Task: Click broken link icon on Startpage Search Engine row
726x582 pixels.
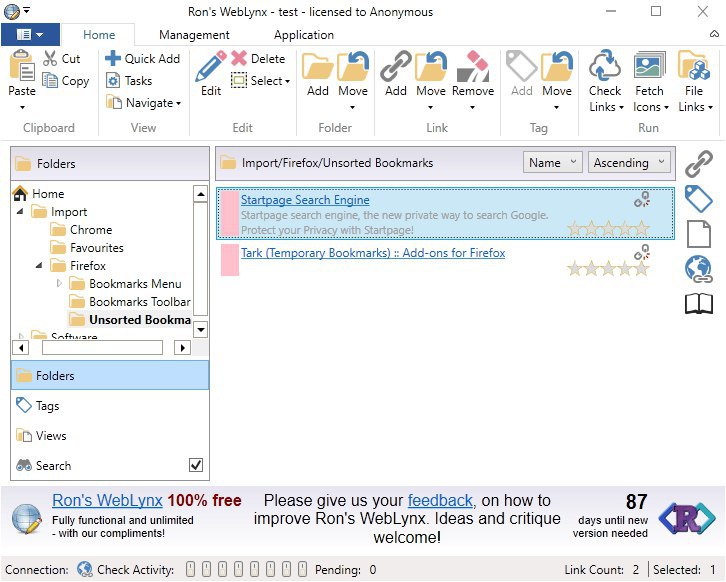Action: point(642,199)
